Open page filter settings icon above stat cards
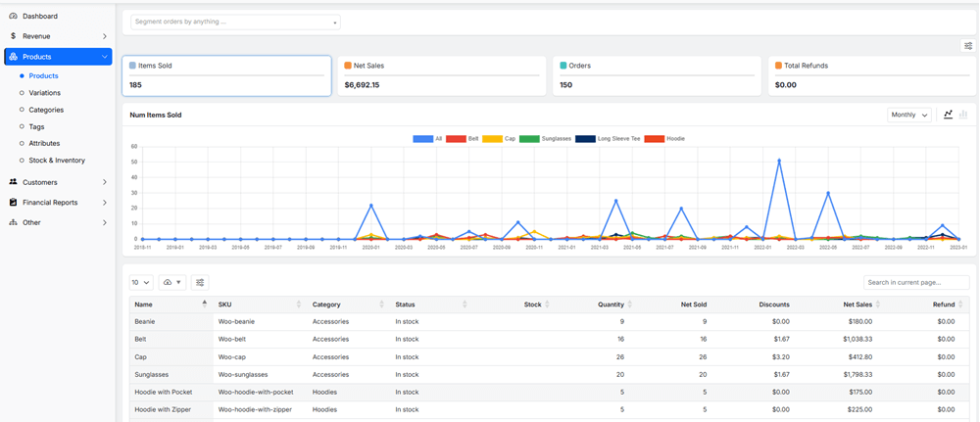The height and width of the screenshot is (422, 980). tap(968, 46)
